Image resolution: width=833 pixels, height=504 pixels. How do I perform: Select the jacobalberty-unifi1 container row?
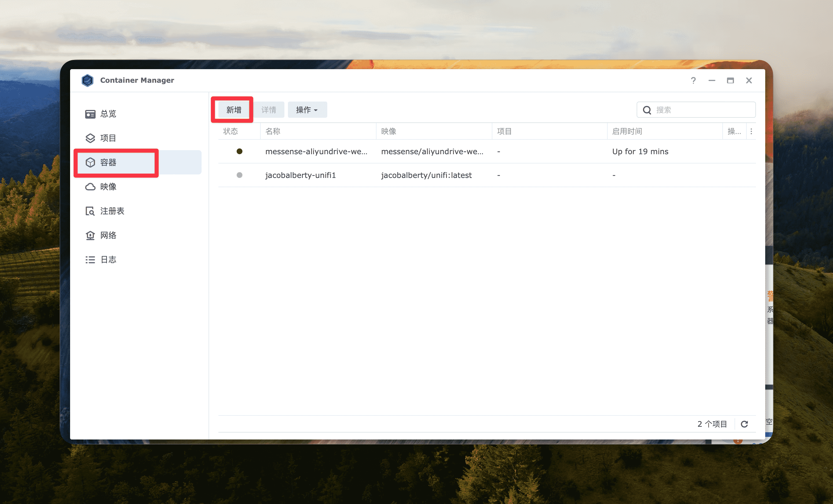(x=300, y=175)
